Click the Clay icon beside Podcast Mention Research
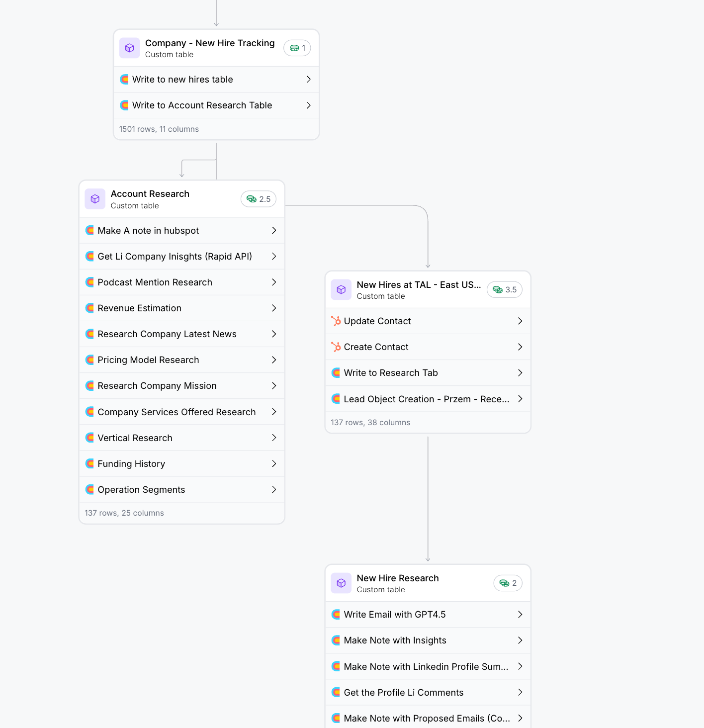The width and height of the screenshot is (704, 728). click(90, 282)
